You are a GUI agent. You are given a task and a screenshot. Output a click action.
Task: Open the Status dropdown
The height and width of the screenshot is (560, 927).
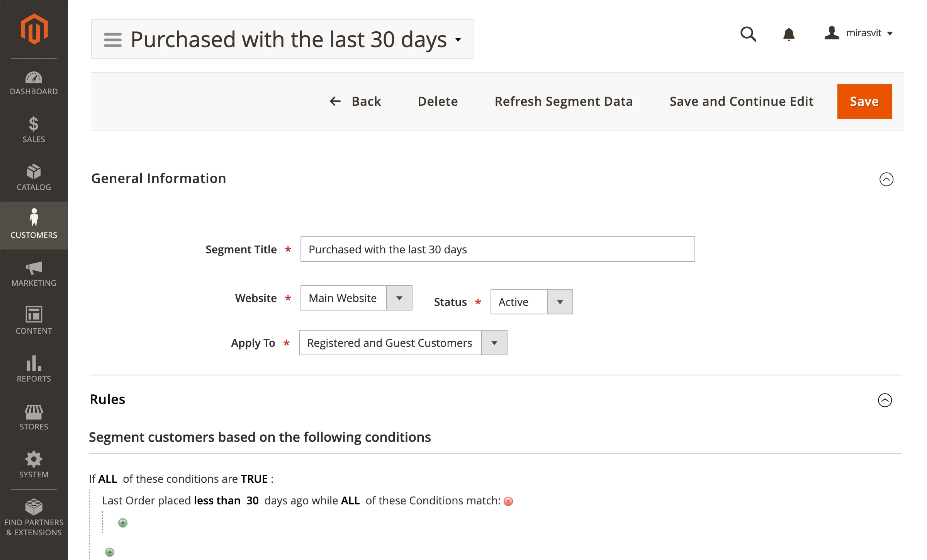(x=531, y=302)
